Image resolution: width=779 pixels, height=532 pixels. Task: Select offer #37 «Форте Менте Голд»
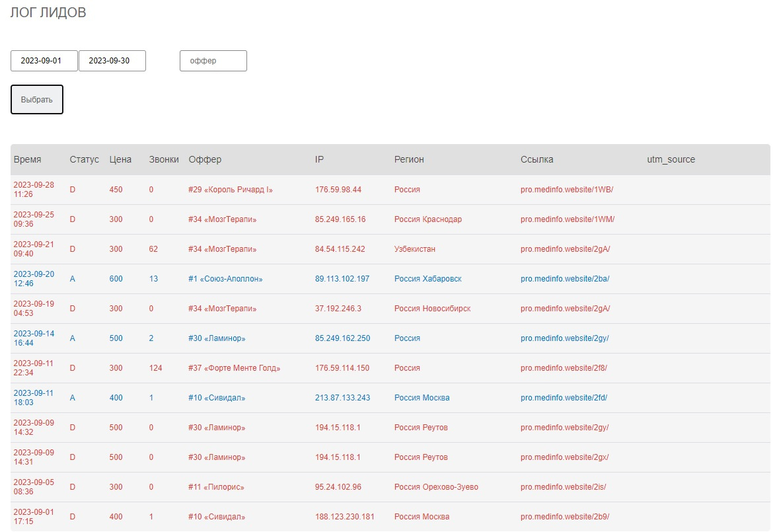235,368
